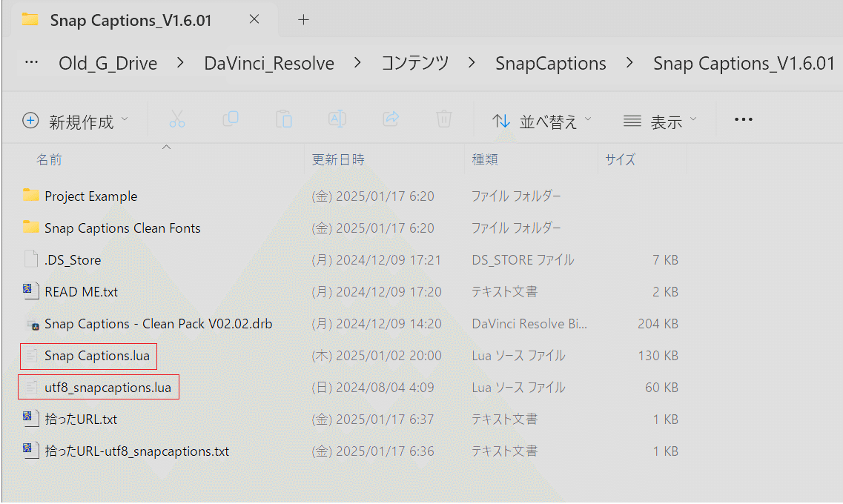Click the 130 KB size cell

pyautogui.click(x=658, y=356)
